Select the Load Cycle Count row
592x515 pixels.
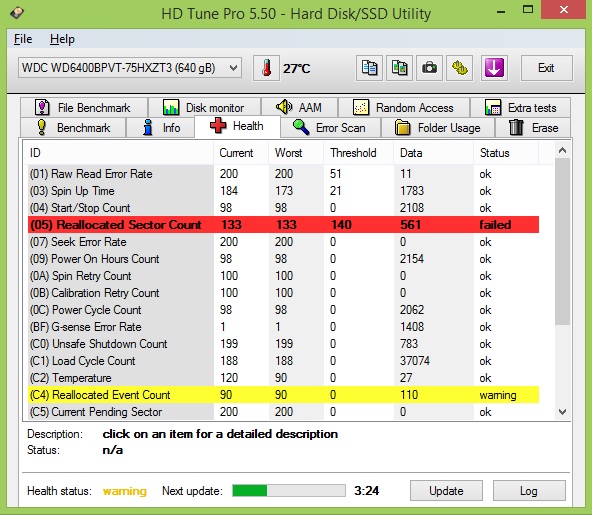click(x=283, y=361)
